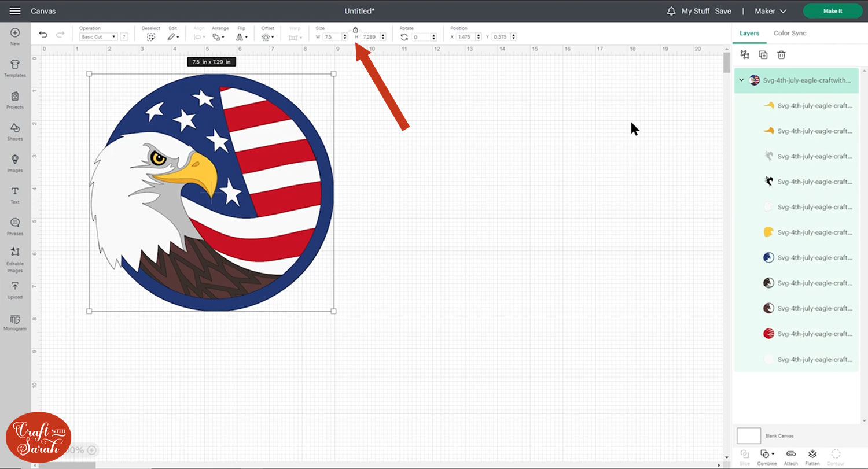This screenshot has height=469, width=868.
Task: Click the Blank Canvas color swatch
Action: [x=749, y=435]
